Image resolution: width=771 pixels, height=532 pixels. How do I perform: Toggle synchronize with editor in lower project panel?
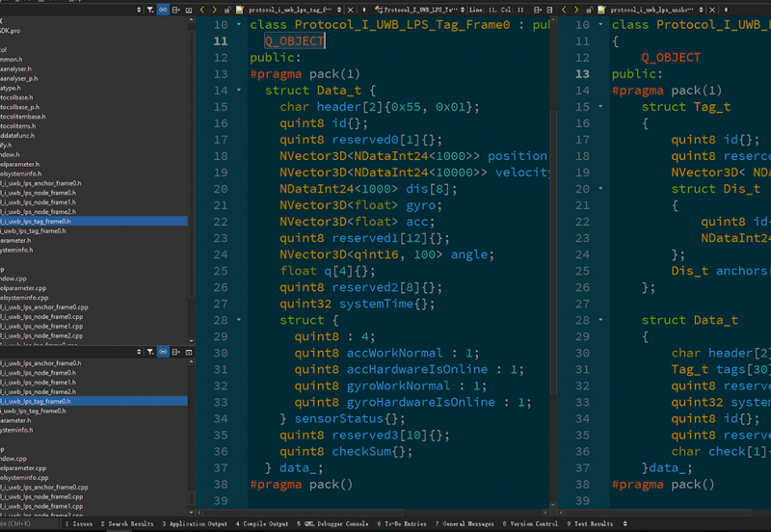point(163,352)
